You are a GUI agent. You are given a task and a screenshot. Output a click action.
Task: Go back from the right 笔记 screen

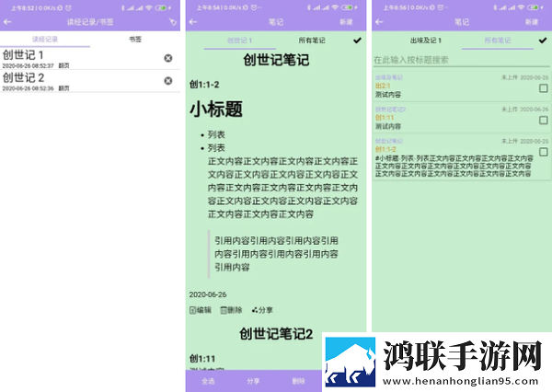coord(379,22)
